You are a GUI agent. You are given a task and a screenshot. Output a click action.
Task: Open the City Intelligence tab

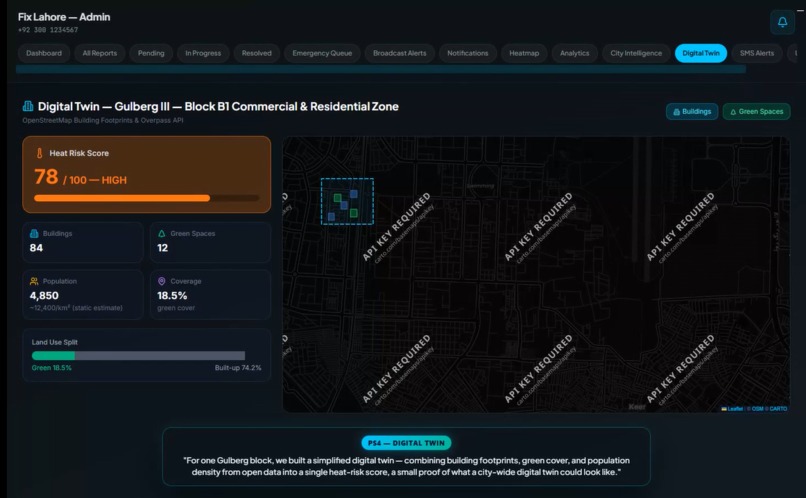pos(636,53)
